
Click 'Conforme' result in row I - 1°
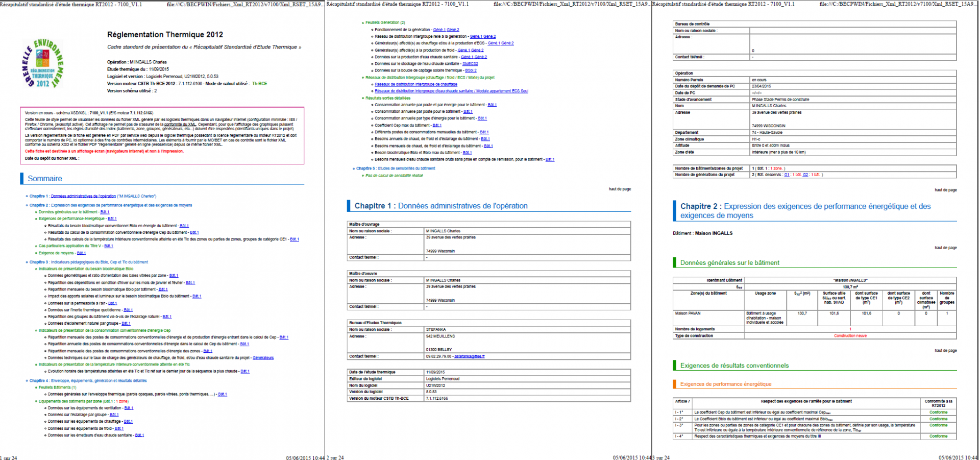(x=938, y=413)
